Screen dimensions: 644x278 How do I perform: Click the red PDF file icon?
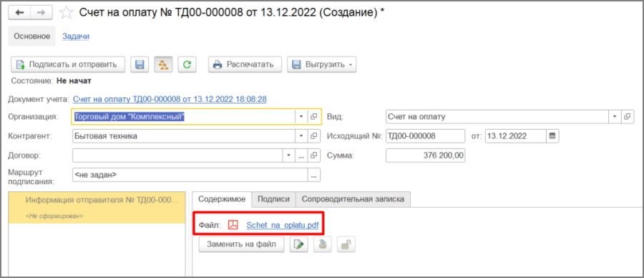(x=233, y=225)
